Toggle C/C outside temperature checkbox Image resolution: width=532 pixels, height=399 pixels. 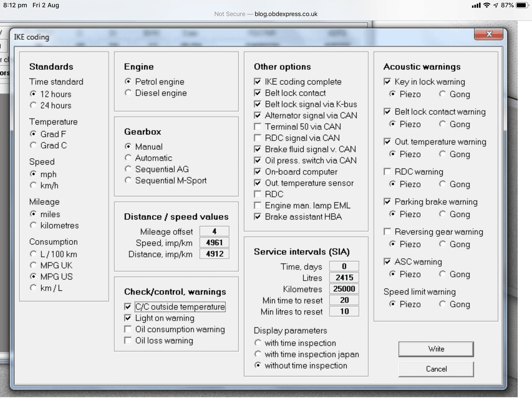[x=128, y=307]
